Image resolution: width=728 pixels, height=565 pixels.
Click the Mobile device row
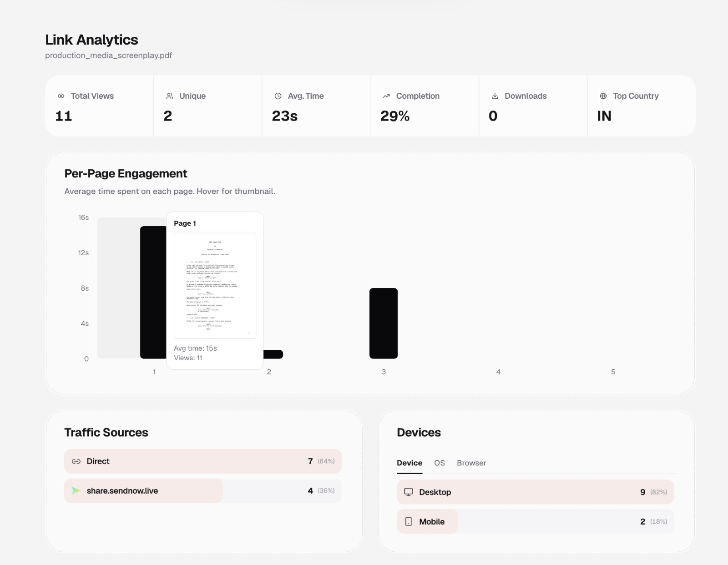(x=536, y=521)
